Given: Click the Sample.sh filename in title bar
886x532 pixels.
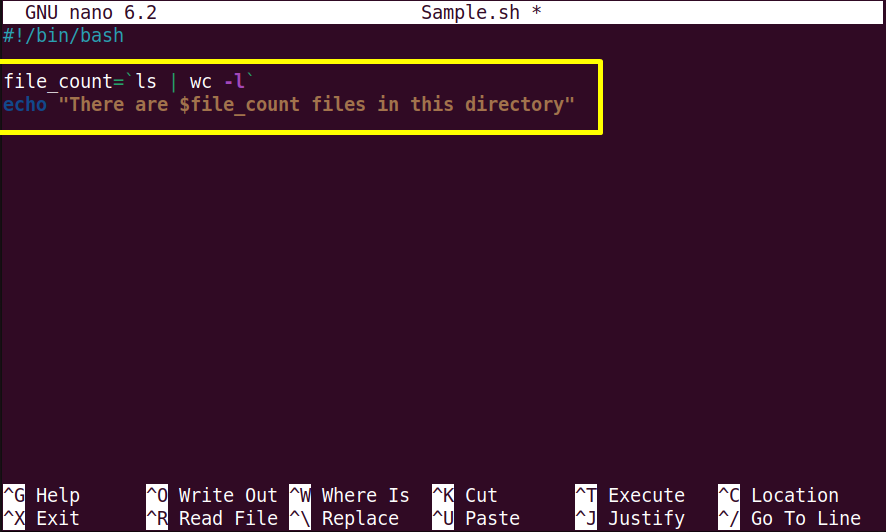Looking at the screenshot, I should click(x=470, y=12).
